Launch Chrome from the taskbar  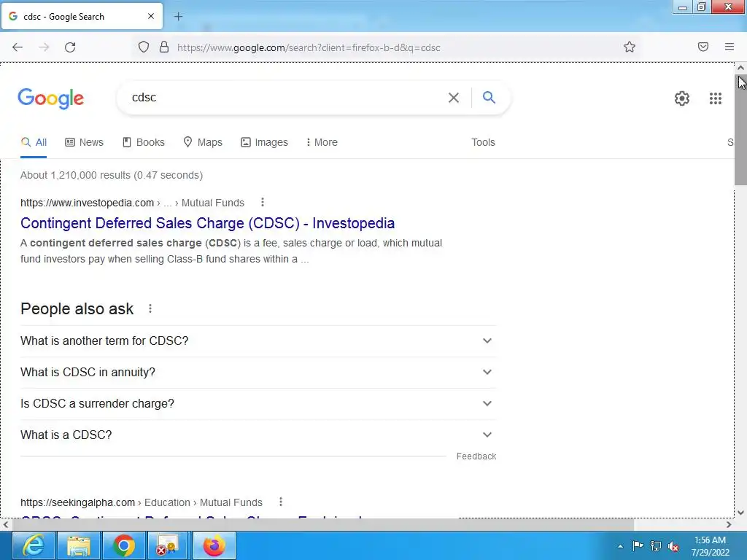point(124,545)
